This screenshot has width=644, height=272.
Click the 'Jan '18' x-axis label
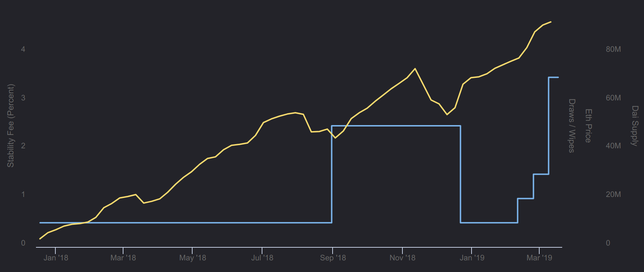point(56,258)
